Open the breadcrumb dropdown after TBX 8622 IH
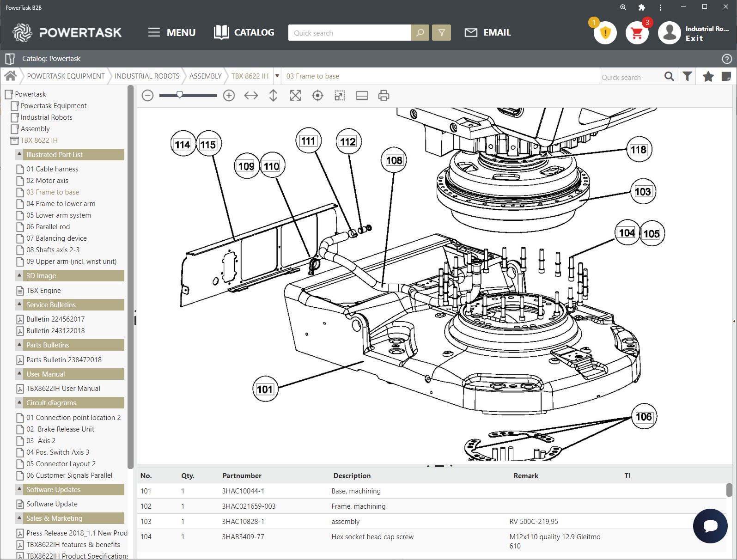The width and height of the screenshot is (737, 560). pyautogui.click(x=277, y=76)
